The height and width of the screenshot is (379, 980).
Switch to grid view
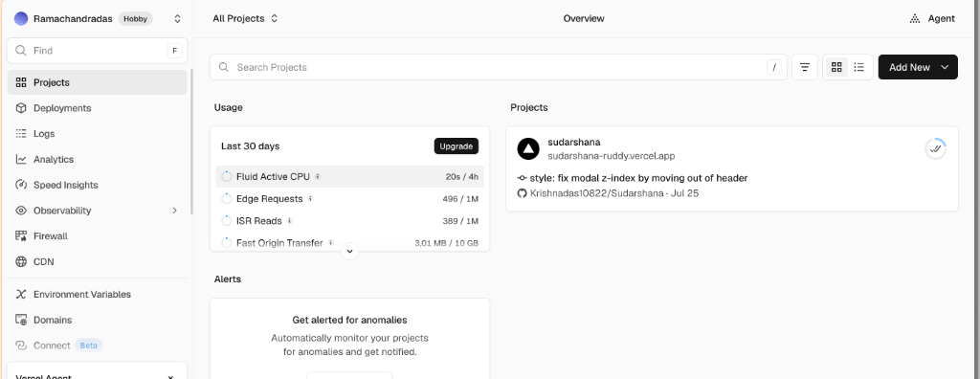click(x=836, y=68)
